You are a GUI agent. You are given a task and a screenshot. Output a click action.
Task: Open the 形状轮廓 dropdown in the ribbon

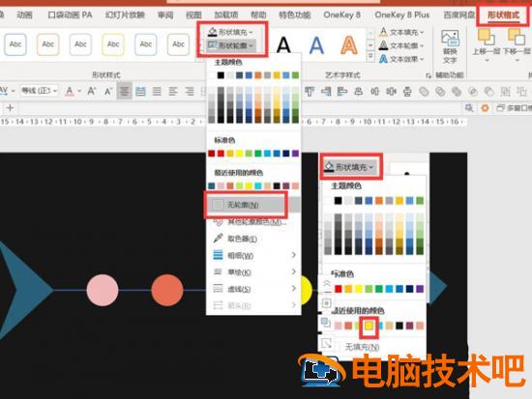point(231,45)
